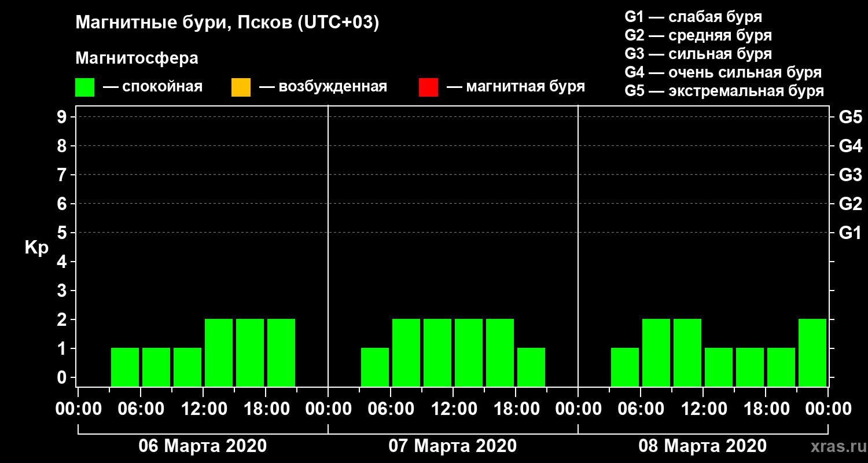Click the 'G4 — очень сильная буря' line
The image size is (868, 463).
[x=723, y=72]
